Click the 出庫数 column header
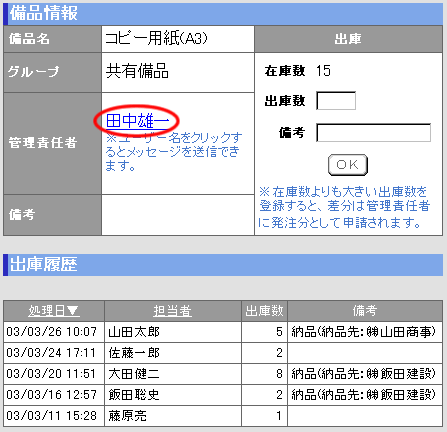This screenshot has height=432, width=447. click(x=264, y=311)
